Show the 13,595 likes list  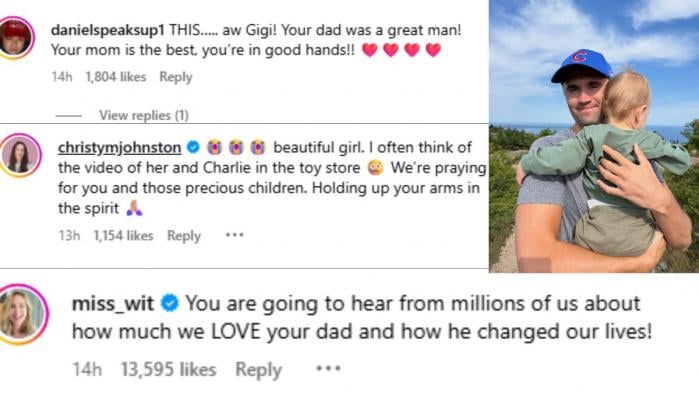168,370
